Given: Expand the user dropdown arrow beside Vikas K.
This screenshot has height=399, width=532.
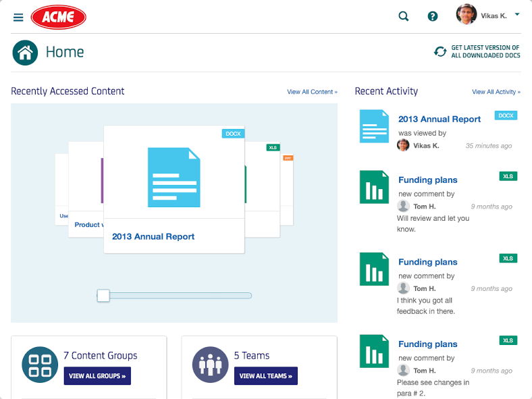Looking at the screenshot, I should [517, 14].
